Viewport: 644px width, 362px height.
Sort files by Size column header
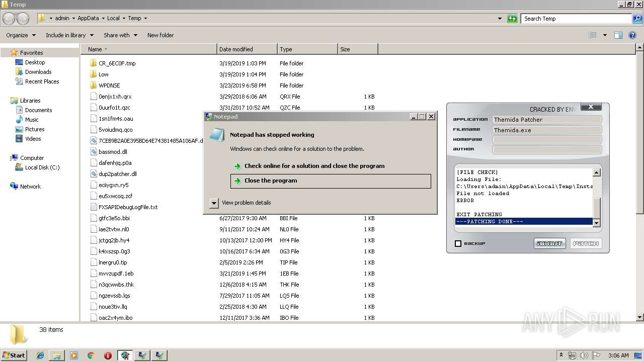pos(358,49)
